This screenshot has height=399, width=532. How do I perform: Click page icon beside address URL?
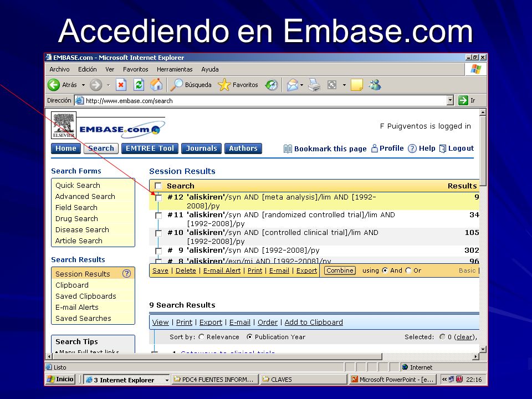(x=79, y=100)
